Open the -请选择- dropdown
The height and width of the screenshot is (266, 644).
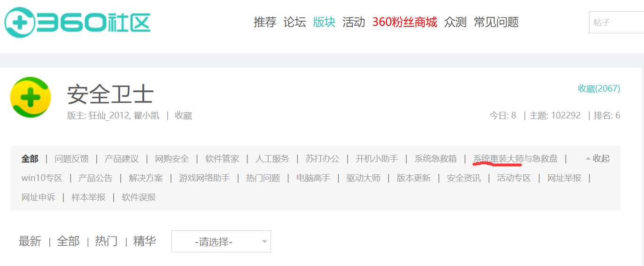click(x=221, y=242)
